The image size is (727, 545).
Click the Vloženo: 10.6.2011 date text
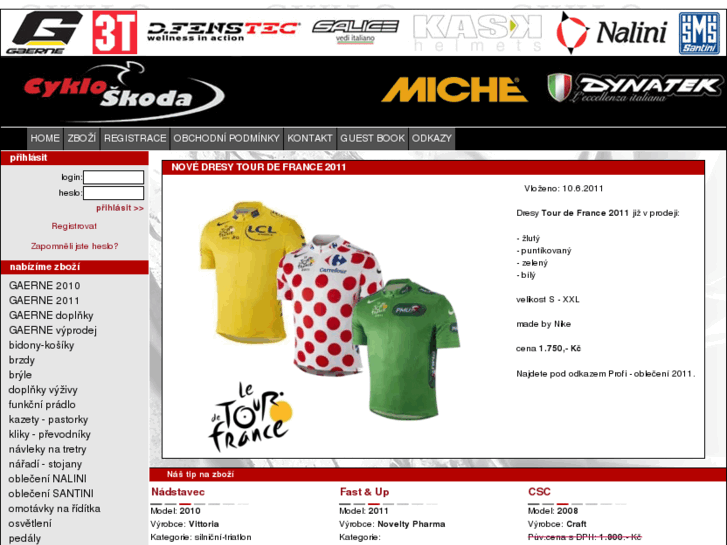point(564,188)
